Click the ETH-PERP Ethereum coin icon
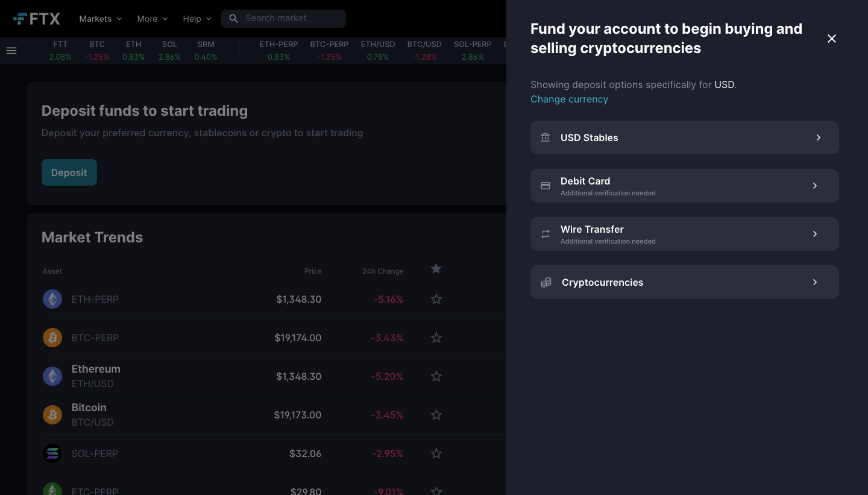The height and width of the screenshot is (495, 868). coord(52,299)
